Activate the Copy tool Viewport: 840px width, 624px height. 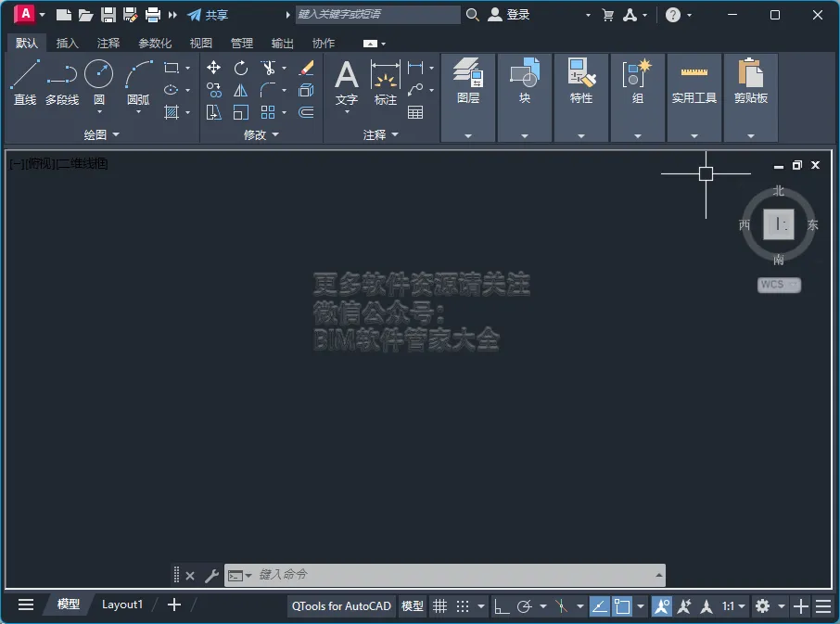tap(214, 90)
